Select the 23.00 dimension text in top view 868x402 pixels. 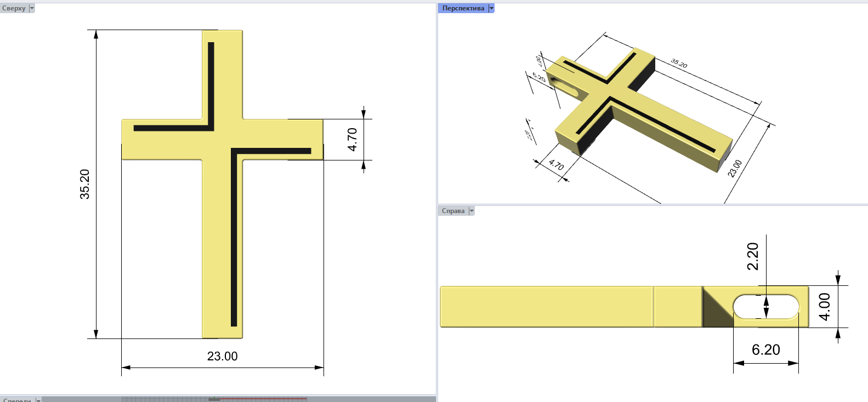click(x=222, y=357)
